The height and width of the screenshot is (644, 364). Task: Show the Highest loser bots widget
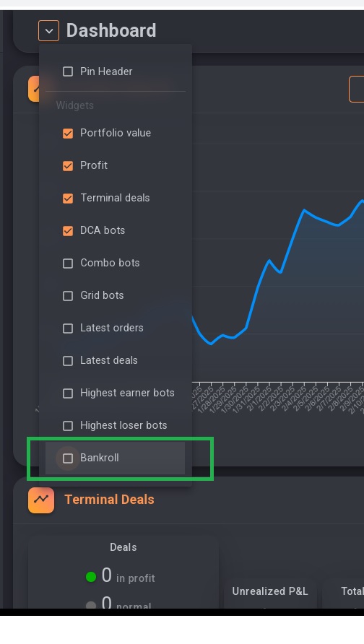68,425
